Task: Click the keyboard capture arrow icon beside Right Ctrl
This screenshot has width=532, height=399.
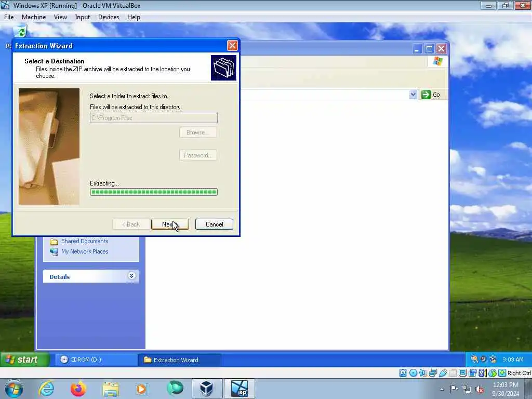Action: (x=502, y=373)
